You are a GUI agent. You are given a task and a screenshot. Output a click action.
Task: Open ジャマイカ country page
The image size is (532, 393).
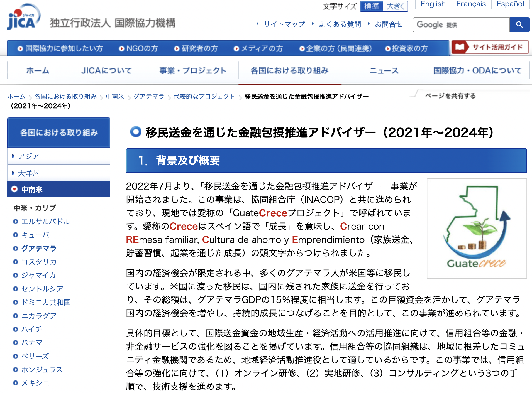pos(39,275)
